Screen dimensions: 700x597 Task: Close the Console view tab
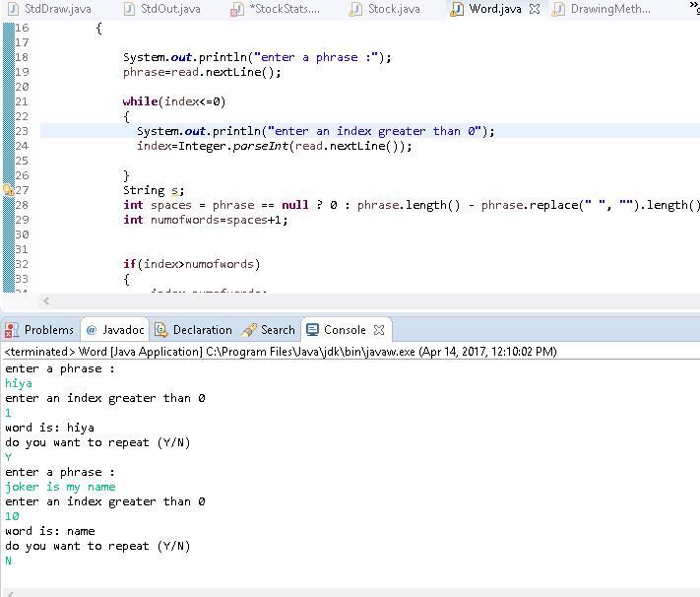point(379,330)
